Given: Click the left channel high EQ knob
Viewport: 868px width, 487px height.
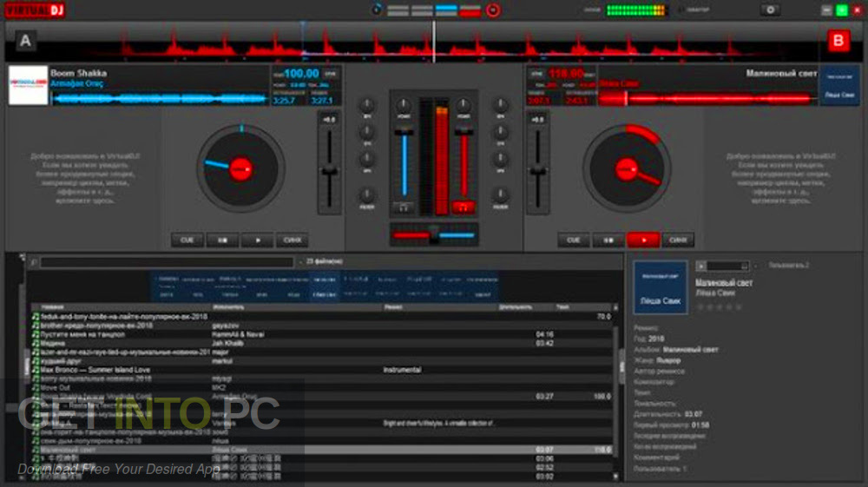Looking at the screenshot, I should (367, 104).
